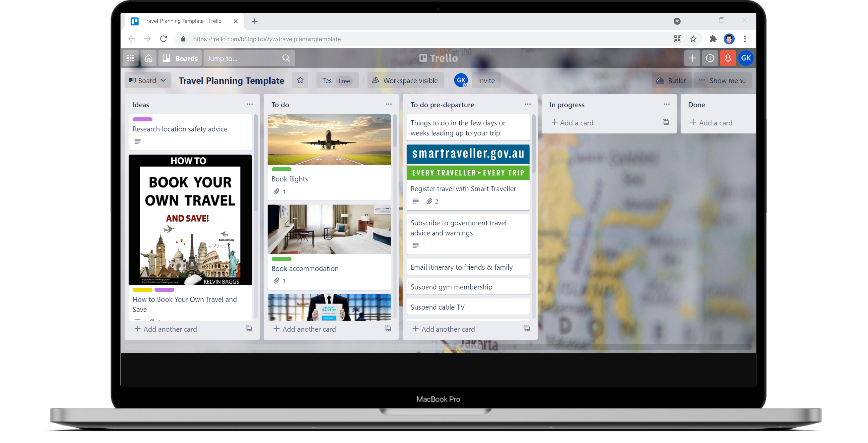Open the Tes Free workspace button
This screenshot has width=868, height=443.
[337, 80]
